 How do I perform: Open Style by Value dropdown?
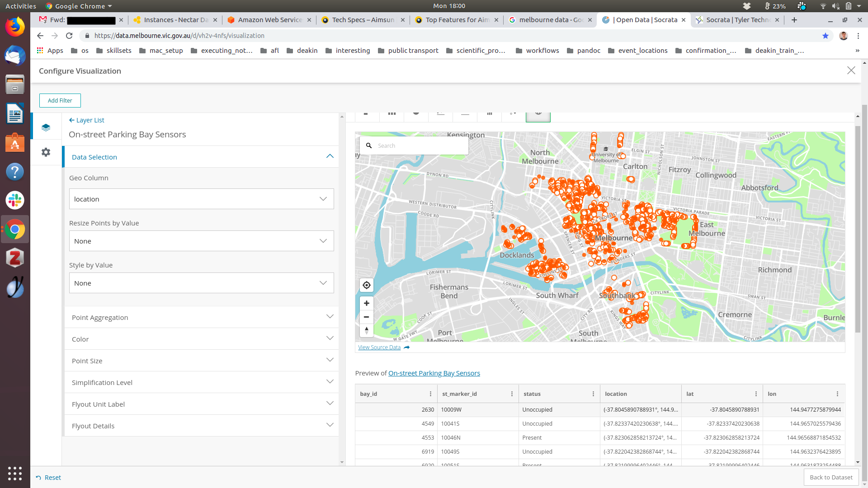point(201,283)
